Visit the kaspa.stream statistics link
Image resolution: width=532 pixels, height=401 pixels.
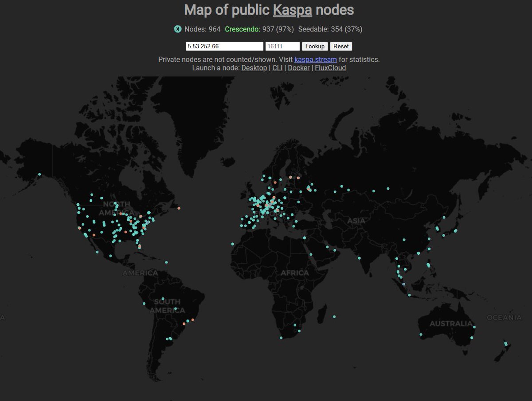pyautogui.click(x=316, y=59)
